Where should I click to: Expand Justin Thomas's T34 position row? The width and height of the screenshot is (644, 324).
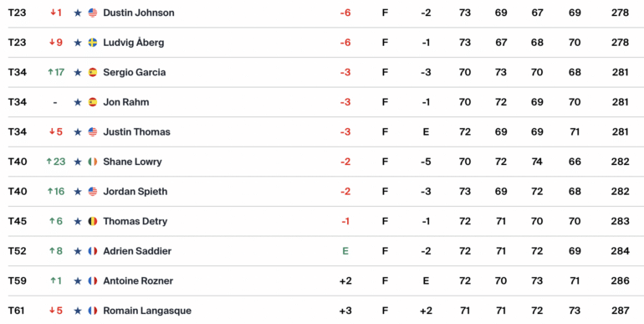[322, 132]
